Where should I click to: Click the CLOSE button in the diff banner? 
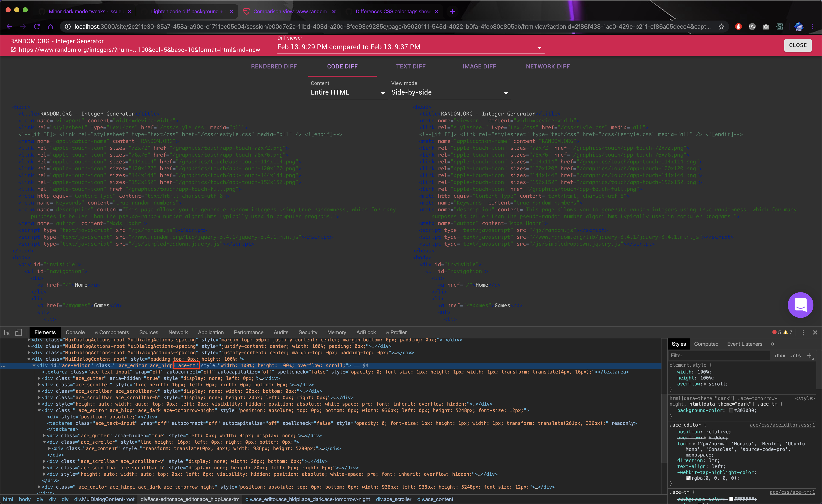798,45
